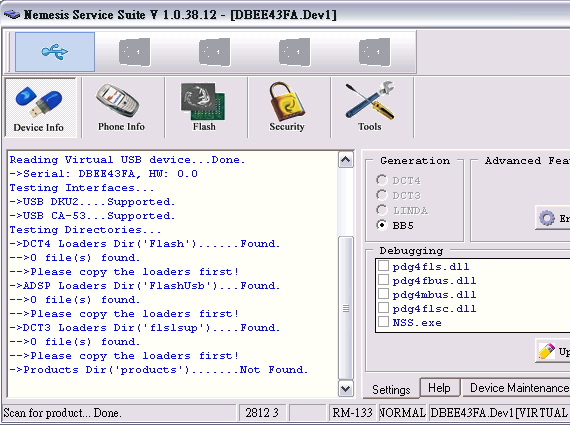Check the pdg4fls.dll debugging checkbox
This screenshot has height=425, width=570.
[x=384, y=266]
